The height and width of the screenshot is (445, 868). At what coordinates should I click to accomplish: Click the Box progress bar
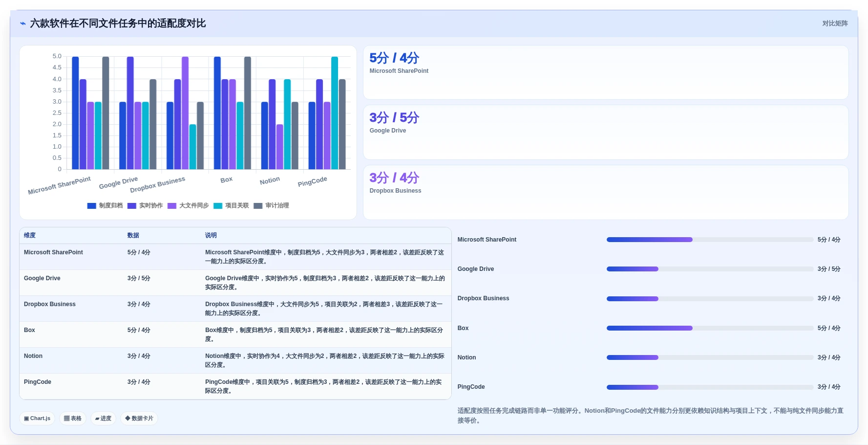coord(710,328)
